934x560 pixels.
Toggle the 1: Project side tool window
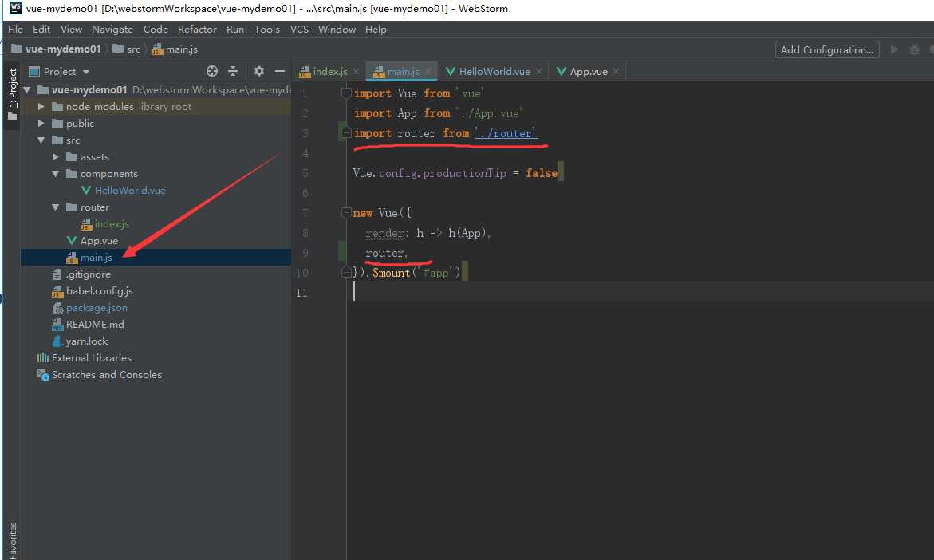point(13,94)
